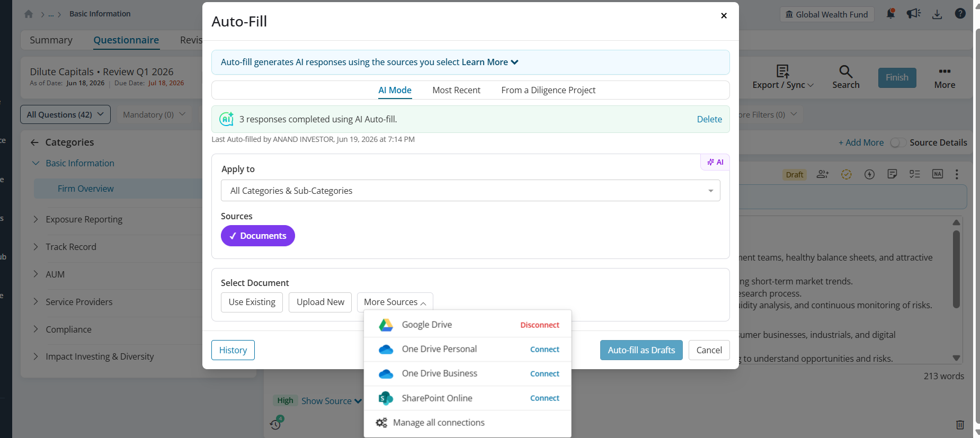Viewport: 980px width, 438px height.
Task: Expand Learn More in info banner
Action: click(x=490, y=62)
